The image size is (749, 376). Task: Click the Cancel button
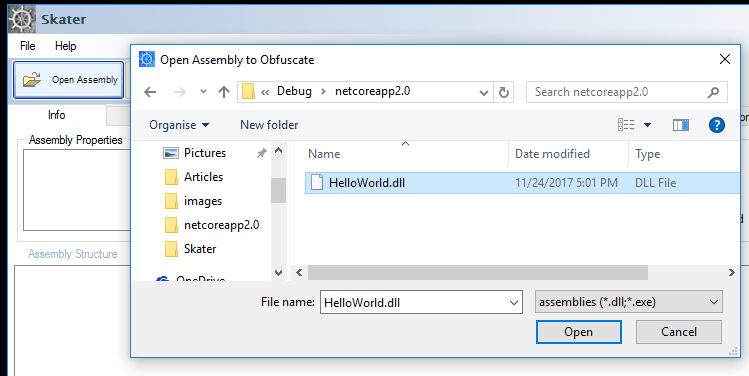coord(678,332)
